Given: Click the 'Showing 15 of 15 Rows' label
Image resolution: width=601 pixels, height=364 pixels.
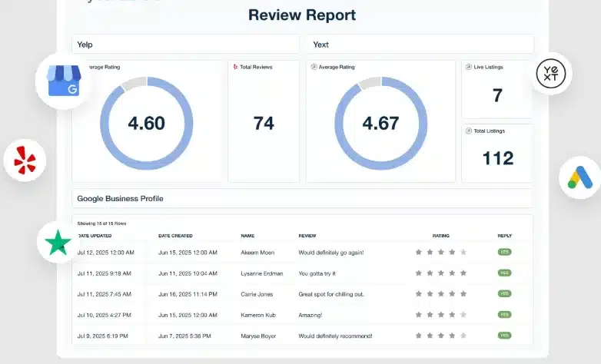Looking at the screenshot, I should [x=101, y=223].
